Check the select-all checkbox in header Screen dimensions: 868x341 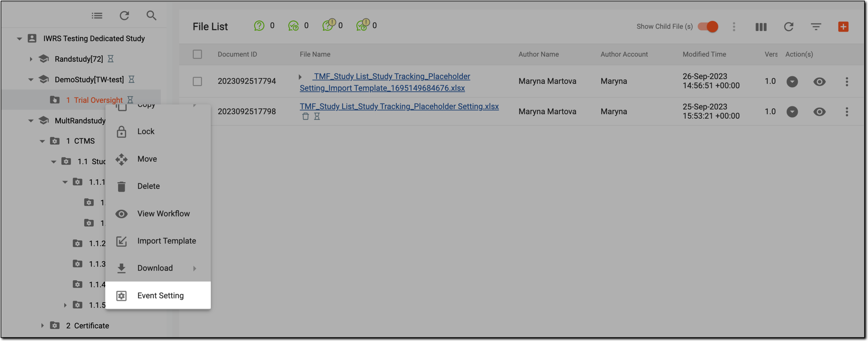click(x=197, y=54)
